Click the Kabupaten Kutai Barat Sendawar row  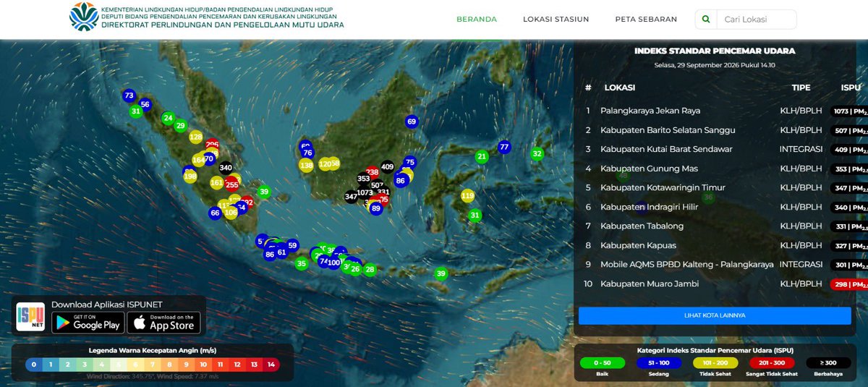point(723,149)
